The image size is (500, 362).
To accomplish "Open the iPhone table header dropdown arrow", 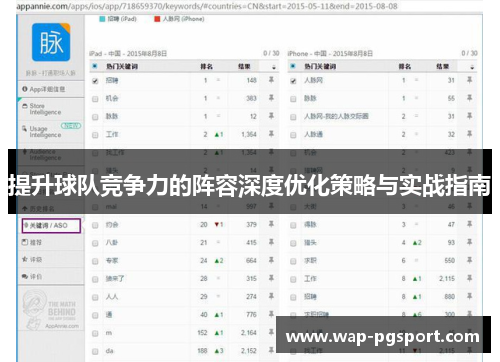I will point(472,67).
